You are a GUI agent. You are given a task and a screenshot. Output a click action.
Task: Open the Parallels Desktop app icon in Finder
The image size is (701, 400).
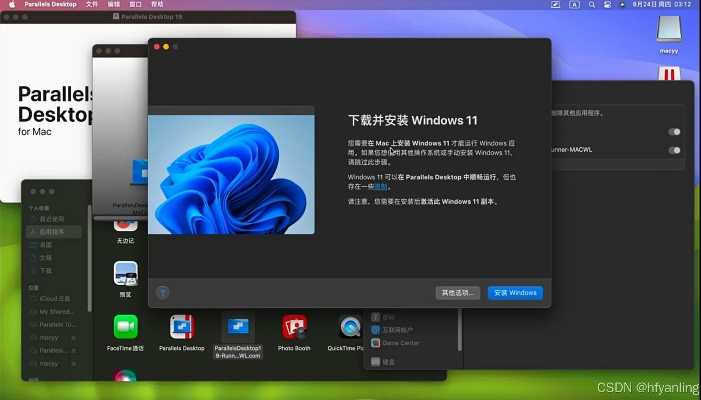[x=181, y=327]
